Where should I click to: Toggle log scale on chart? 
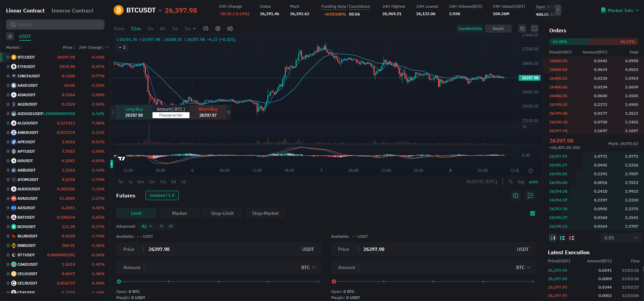pyautogui.click(x=521, y=182)
